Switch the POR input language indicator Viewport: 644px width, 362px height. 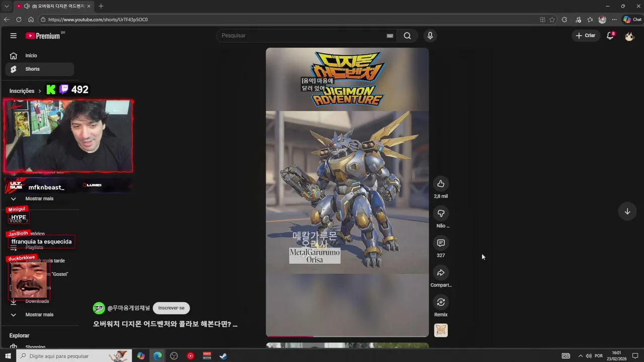(599, 356)
